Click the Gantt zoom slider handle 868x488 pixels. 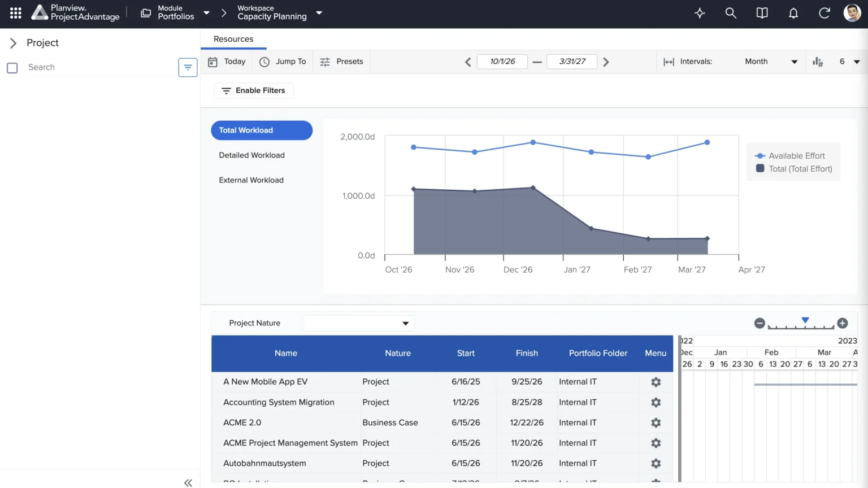click(805, 320)
